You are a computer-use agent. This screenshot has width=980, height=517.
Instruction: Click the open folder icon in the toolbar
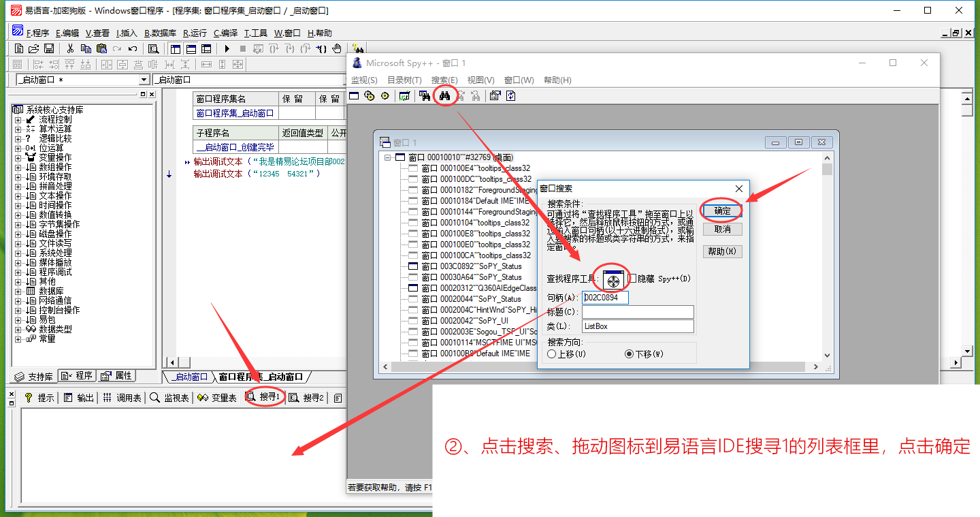pyautogui.click(x=33, y=48)
